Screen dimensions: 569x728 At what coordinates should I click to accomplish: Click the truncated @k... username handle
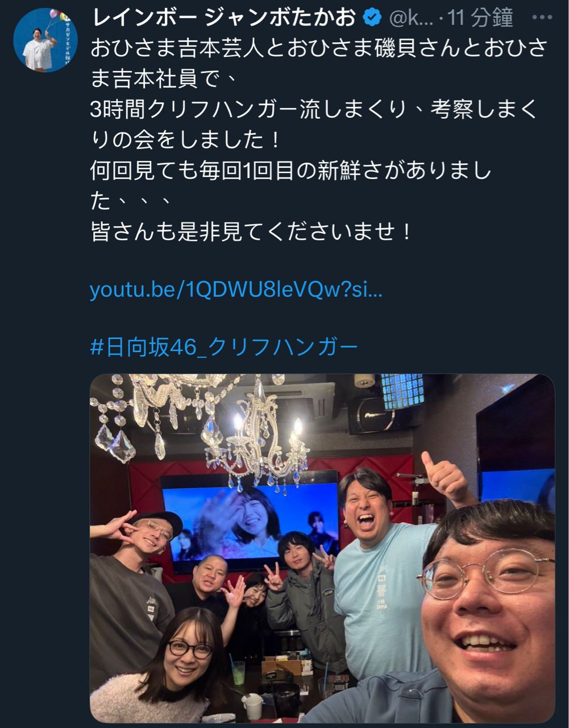point(411,18)
